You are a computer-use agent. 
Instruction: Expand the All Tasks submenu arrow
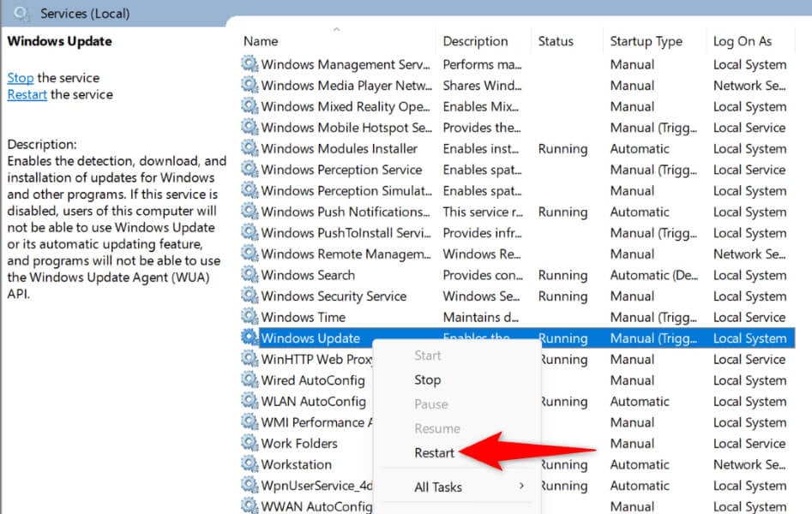click(521, 486)
